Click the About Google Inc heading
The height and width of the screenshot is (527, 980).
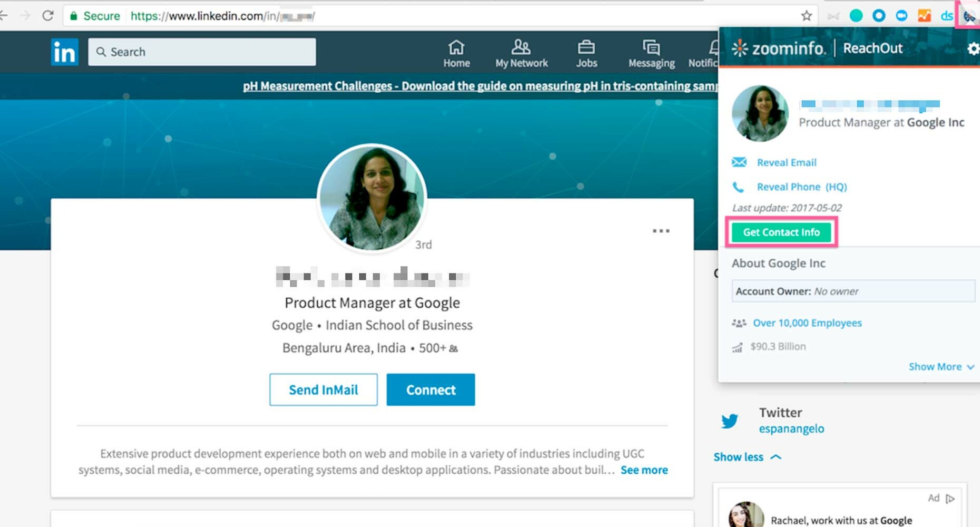[x=778, y=263]
